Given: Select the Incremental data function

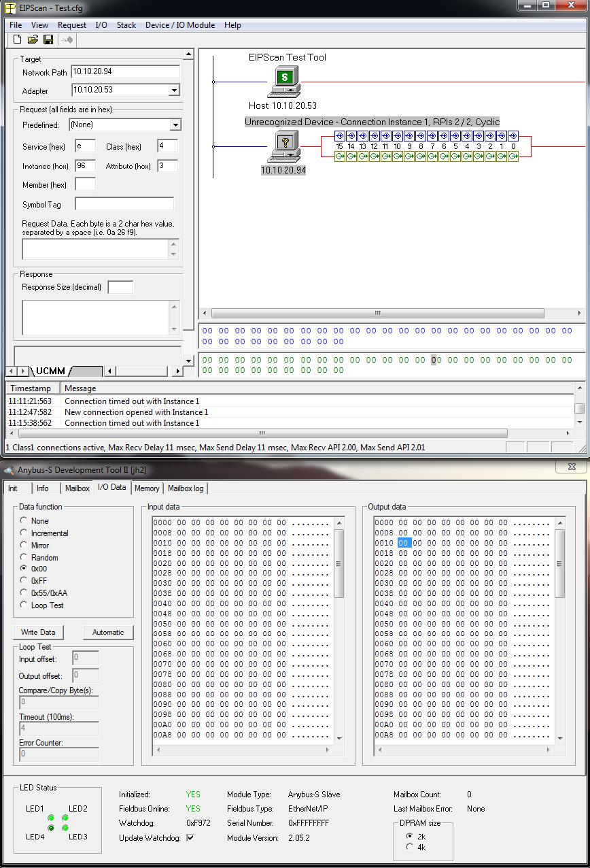Looking at the screenshot, I should coord(24,533).
